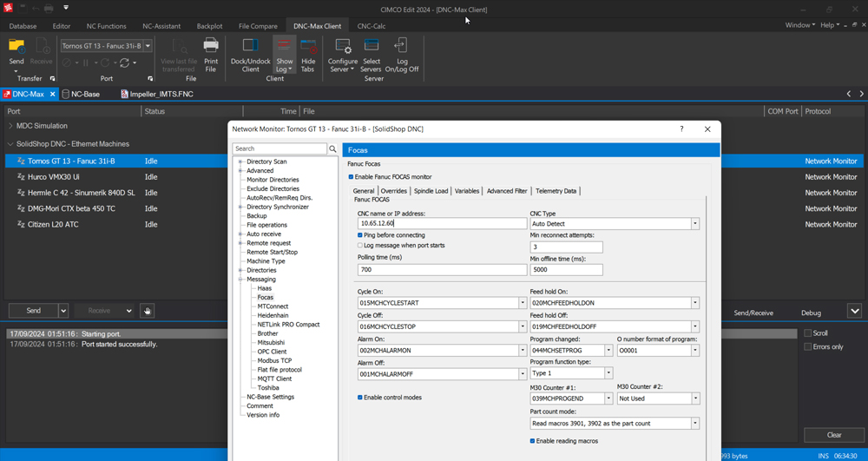Screen dimensions: 868x461
Task: Select MTConnect in the Messaging tree
Action: [x=273, y=306]
